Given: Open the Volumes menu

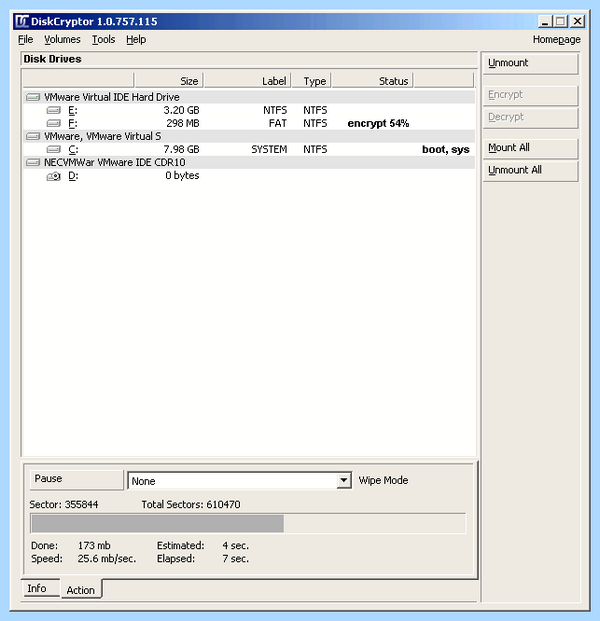Looking at the screenshot, I should [x=62, y=40].
